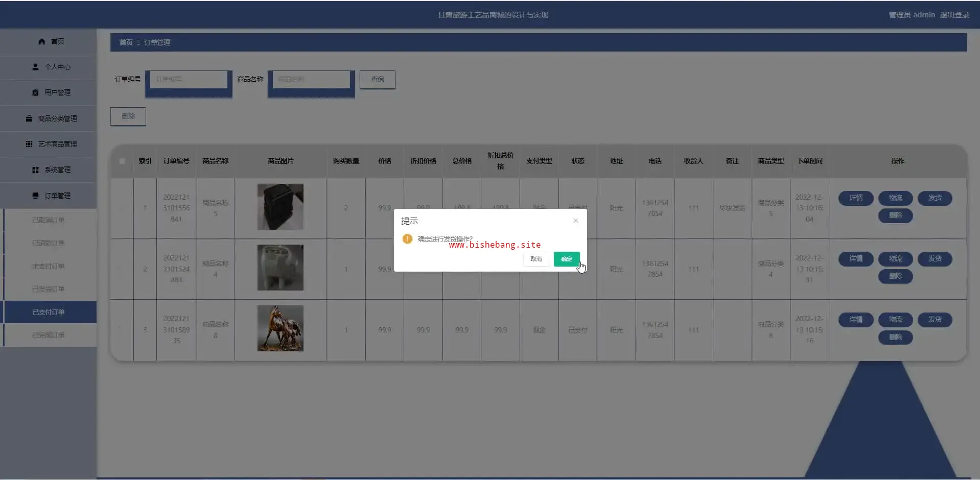
Task: Click timestamp 2022-12-13 10:15:31
Action: click(809, 269)
